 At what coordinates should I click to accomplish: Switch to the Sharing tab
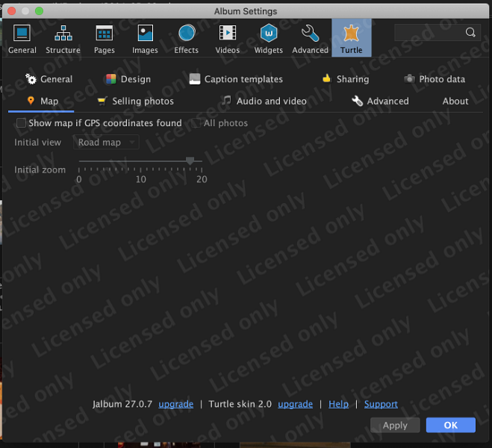(346, 79)
